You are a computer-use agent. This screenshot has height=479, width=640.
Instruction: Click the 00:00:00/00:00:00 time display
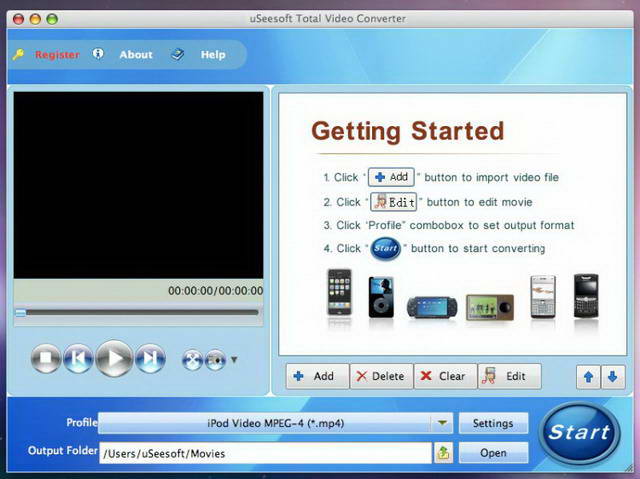tap(216, 291)
